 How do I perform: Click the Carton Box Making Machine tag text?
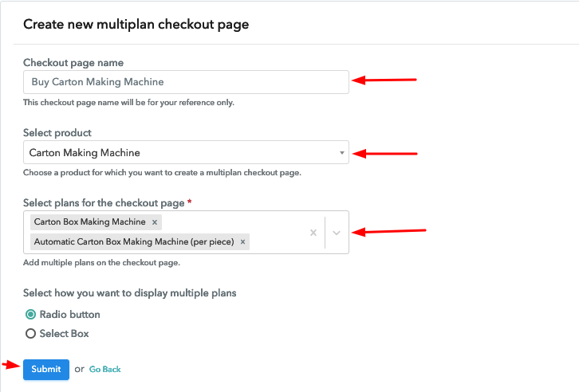click(89, 222)
